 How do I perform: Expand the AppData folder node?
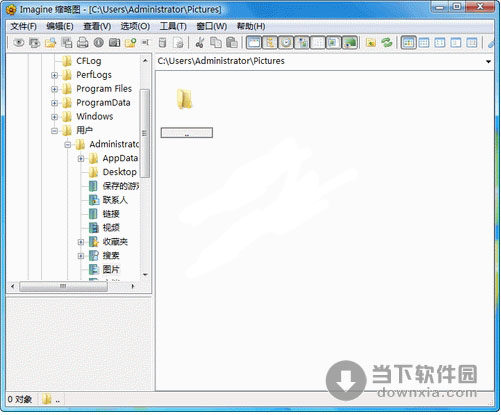81,159
